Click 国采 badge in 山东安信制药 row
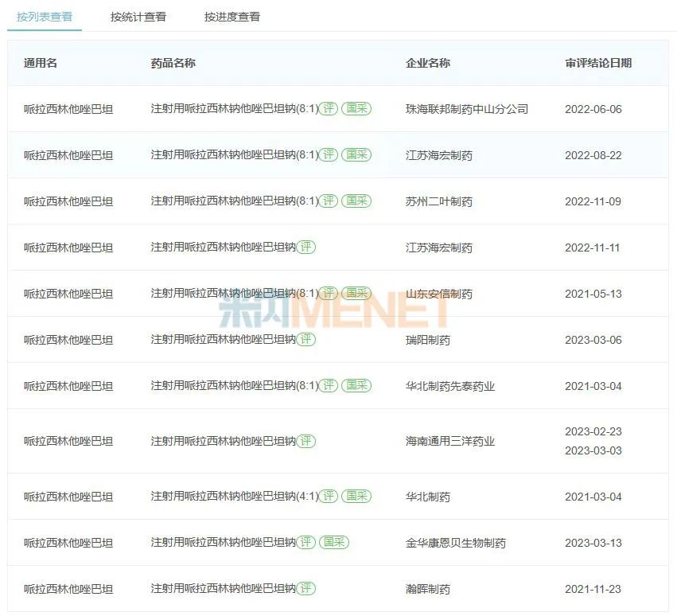The image size is (677, 616). [356, 294]
